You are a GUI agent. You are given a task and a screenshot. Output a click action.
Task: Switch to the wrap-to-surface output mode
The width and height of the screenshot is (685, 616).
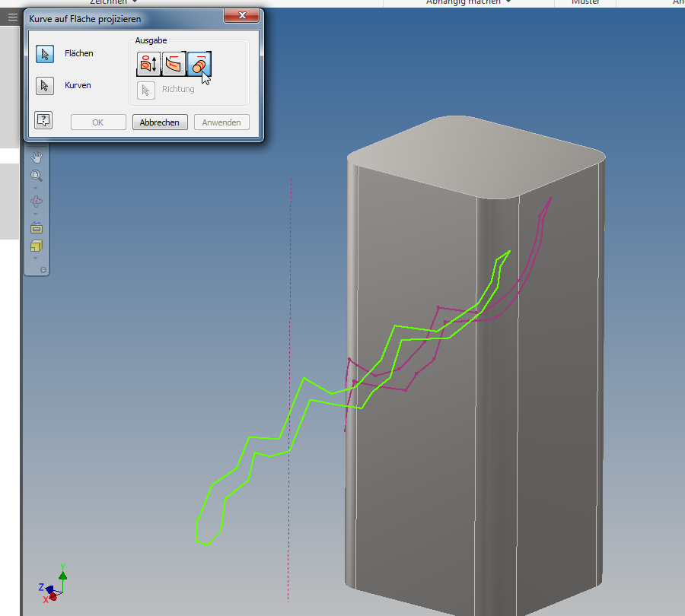173,64
